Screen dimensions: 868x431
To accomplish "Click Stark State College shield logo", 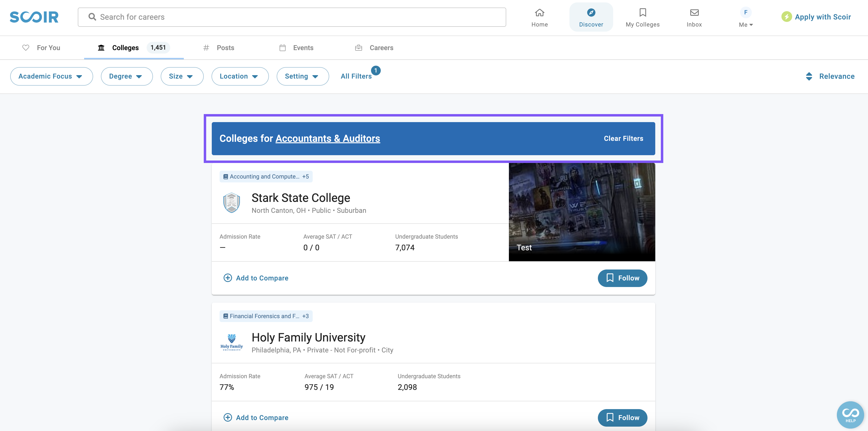I will coord(232,203).
